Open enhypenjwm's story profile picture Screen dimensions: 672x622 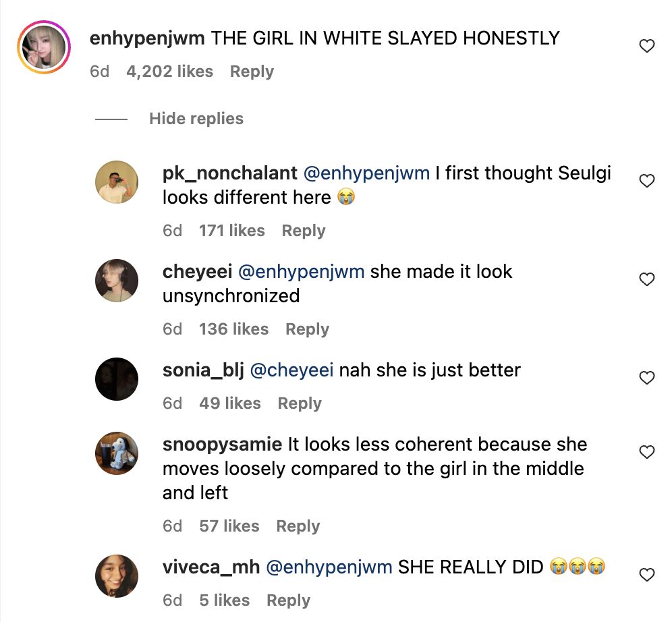tap(45, 47)
